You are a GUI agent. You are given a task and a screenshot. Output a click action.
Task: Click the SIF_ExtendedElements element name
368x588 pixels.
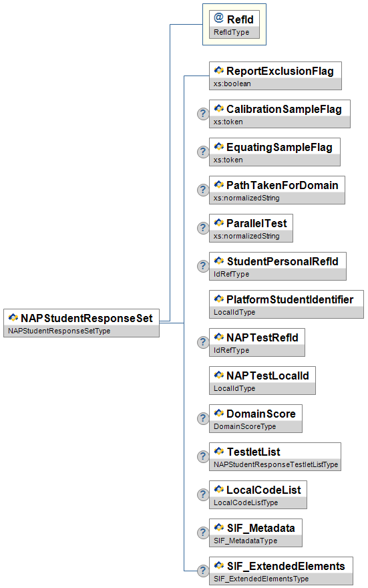(x=286, y=566)
